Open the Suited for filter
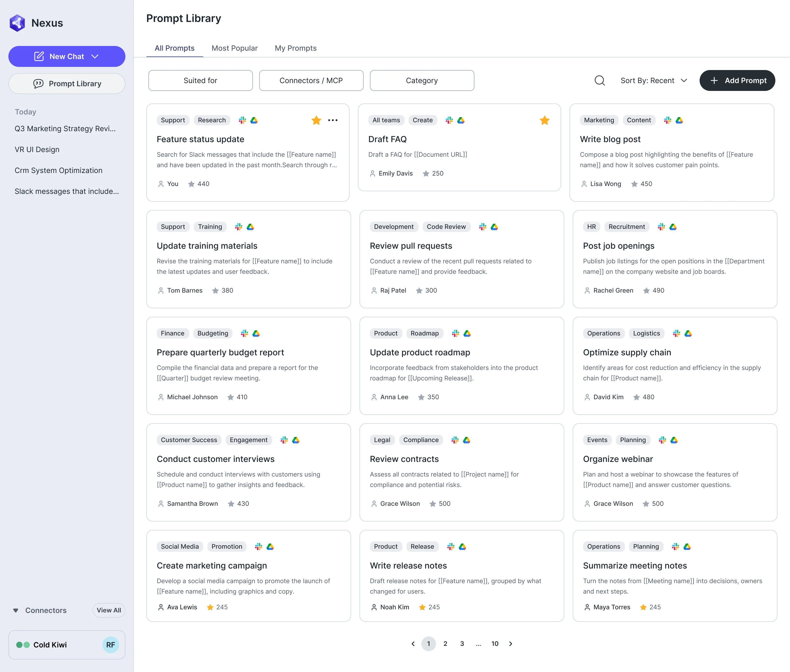 tap(200, 80)
